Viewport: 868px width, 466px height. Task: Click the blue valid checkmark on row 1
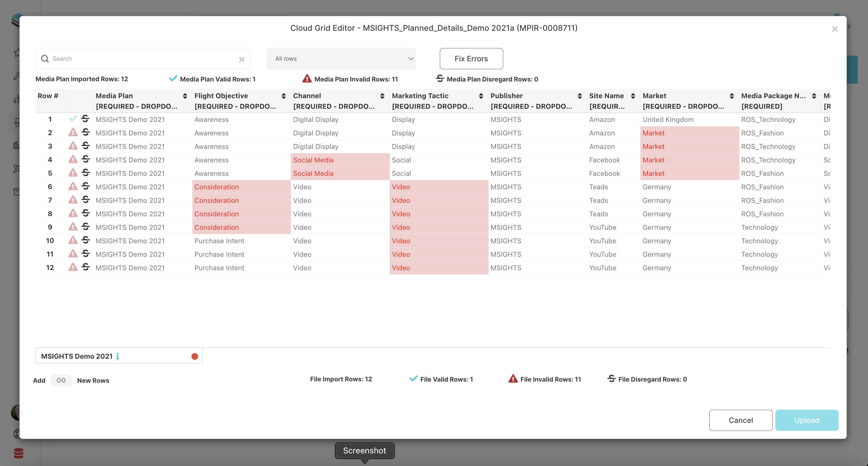click(73, 119)
